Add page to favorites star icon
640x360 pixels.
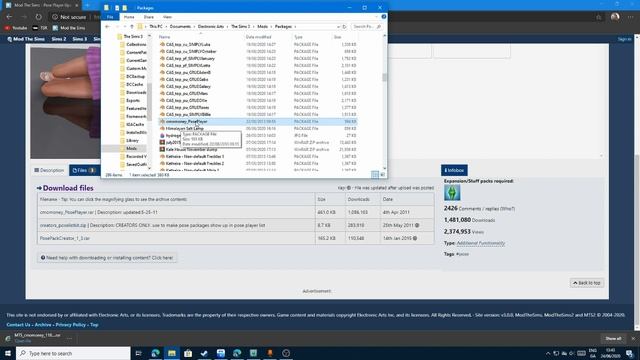599,17
